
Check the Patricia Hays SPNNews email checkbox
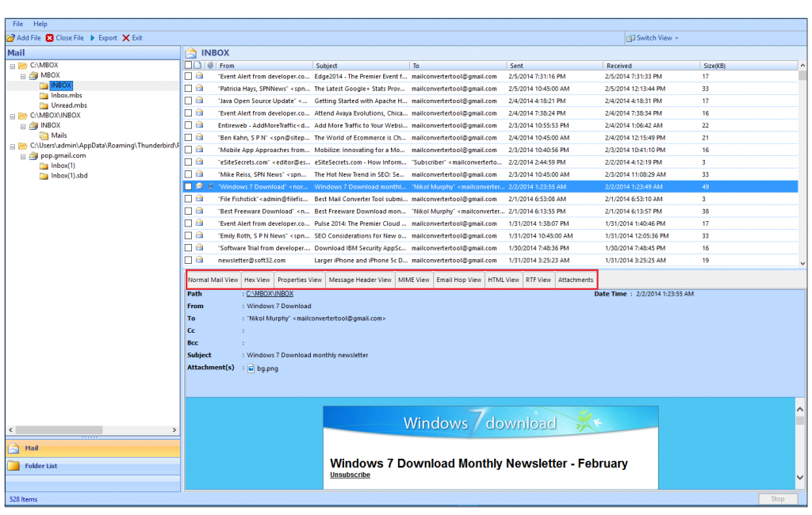point(189,89)
